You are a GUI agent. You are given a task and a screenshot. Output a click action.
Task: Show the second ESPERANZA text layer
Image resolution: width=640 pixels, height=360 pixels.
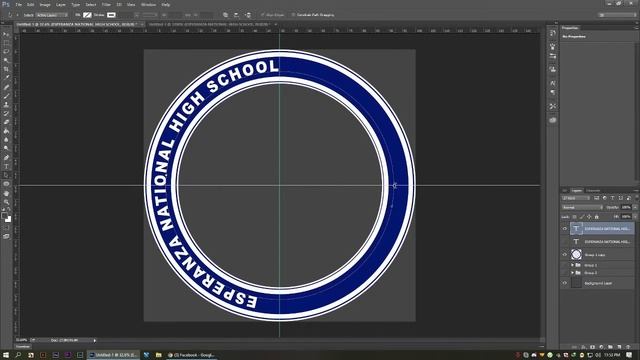[565, 242]
